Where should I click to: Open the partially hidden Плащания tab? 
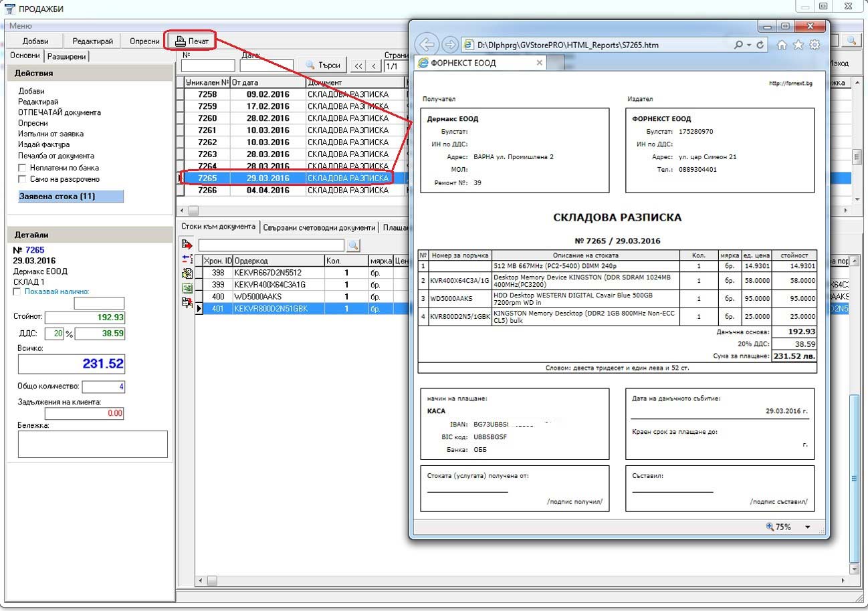tap(395, 227)
